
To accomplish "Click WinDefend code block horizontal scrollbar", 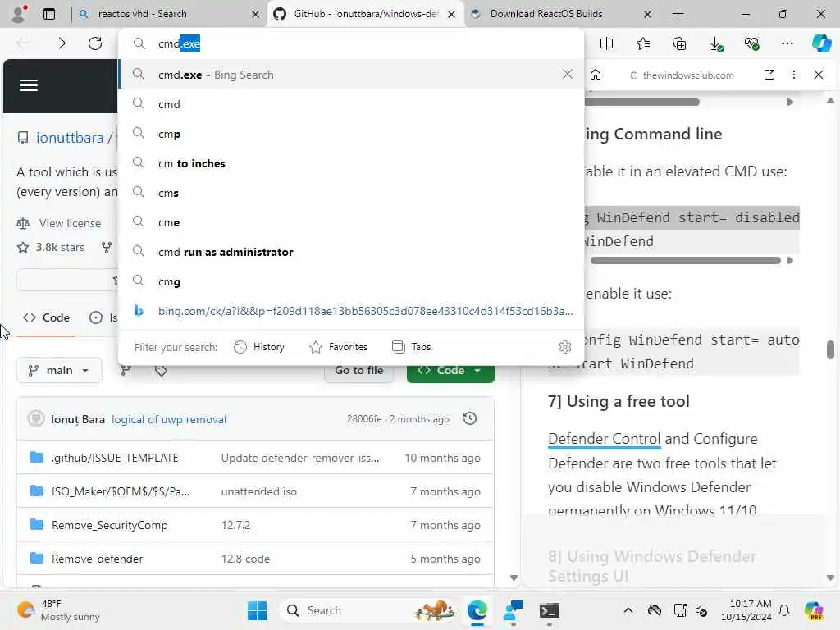I will coord(685,260).
